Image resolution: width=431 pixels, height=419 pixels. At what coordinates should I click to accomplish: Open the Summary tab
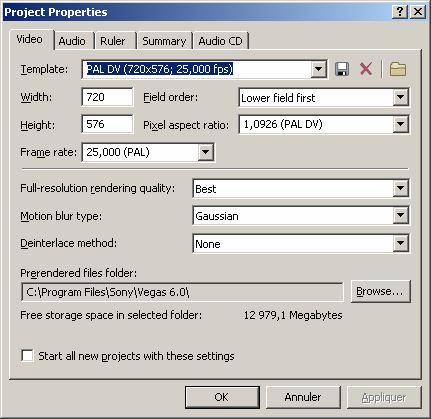[x=164, y=41]
